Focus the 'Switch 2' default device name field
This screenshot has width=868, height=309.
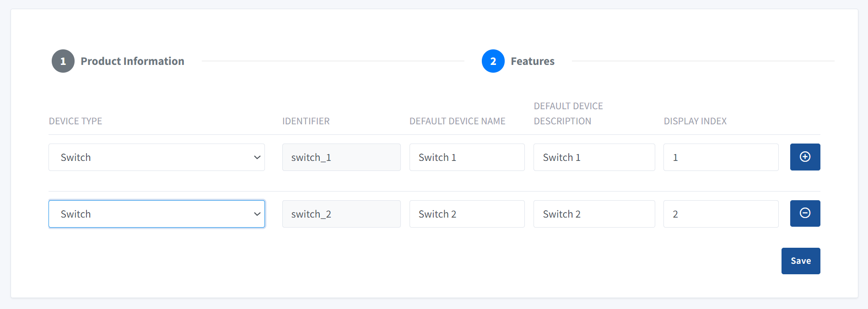(467, 214)
